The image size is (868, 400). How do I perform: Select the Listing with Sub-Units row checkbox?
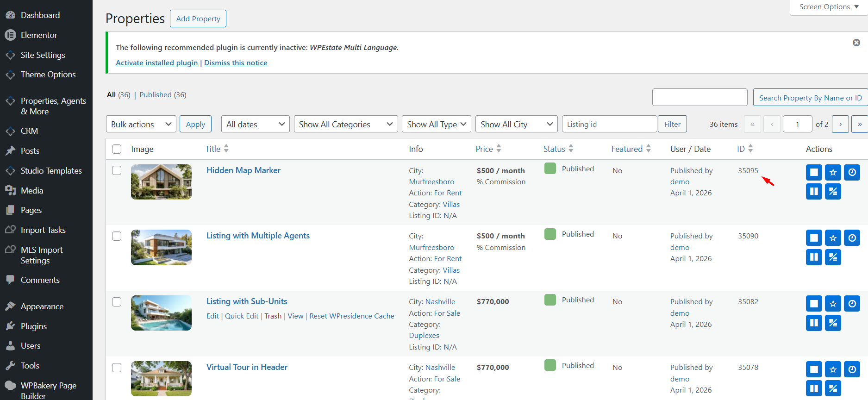(117, 302)
